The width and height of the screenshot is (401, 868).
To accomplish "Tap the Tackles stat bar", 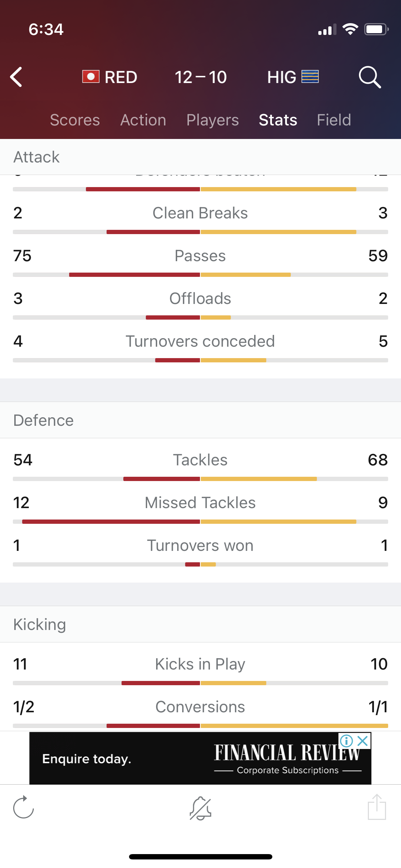I will pos(200,479).
